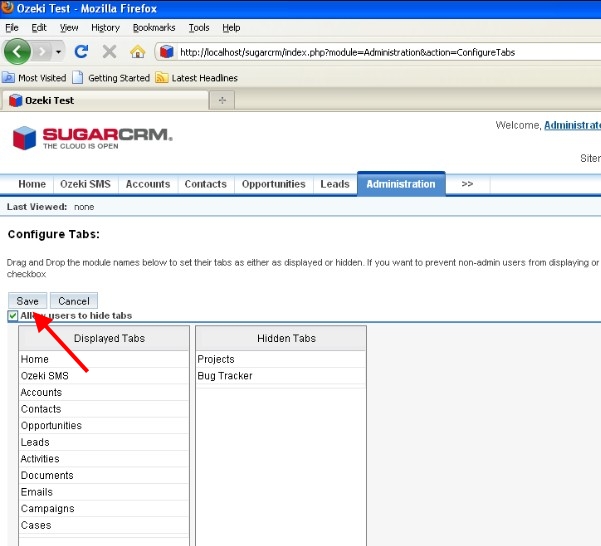Open the Tools menu
Image resolution: width=601 pixels, height=546 pixels.
[199, 28]
